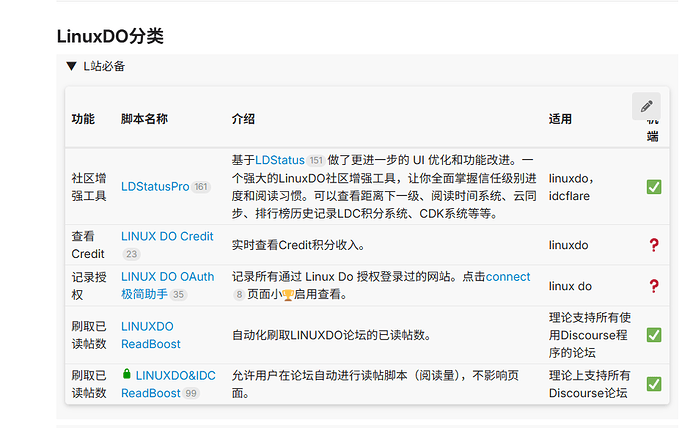Viewport: 690px width, 428px height.
Task: Click the 记录授权 cell
Action: tap(89, 286)
